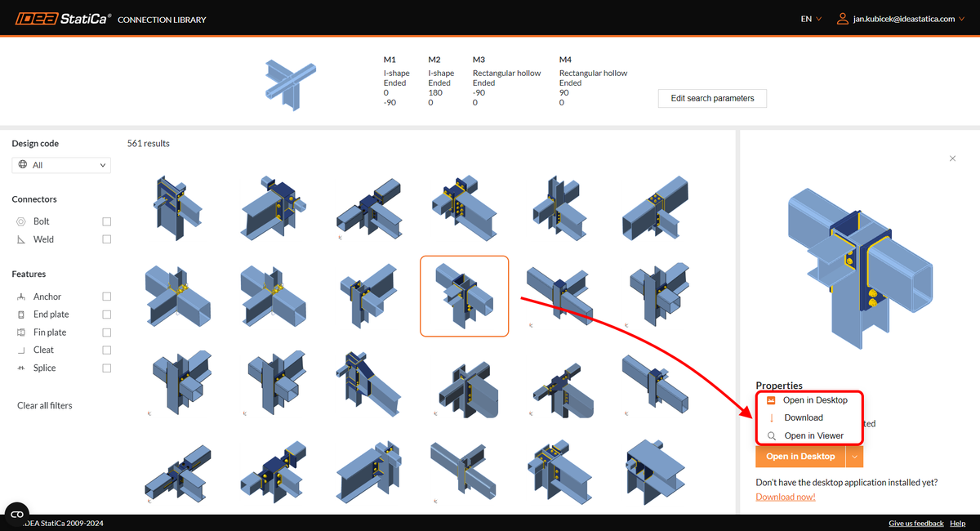Screen dimensions: 980x531
Task: Check the Splice feature filter
Action: [x=106, y=368]
